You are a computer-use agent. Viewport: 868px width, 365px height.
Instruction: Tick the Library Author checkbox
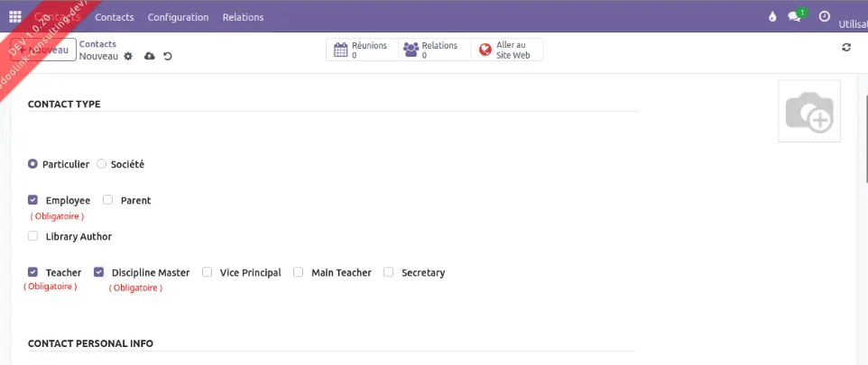coord(33,236)
